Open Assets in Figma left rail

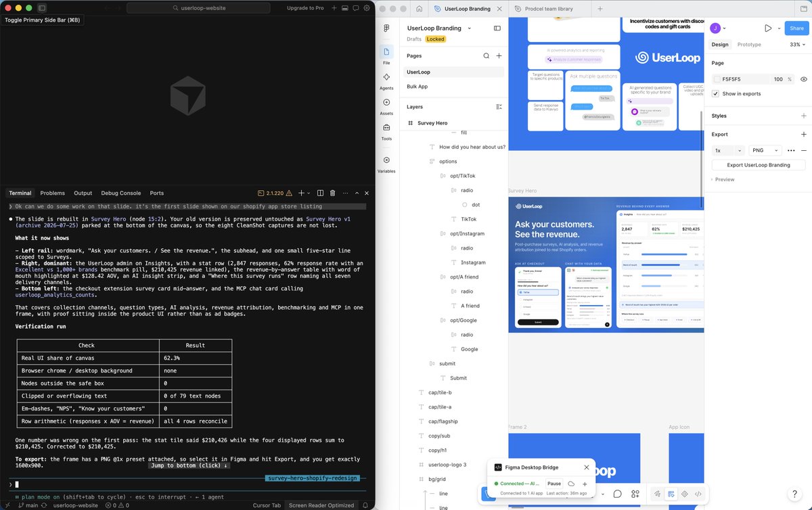pyautogui.click(x=386, y=106)
